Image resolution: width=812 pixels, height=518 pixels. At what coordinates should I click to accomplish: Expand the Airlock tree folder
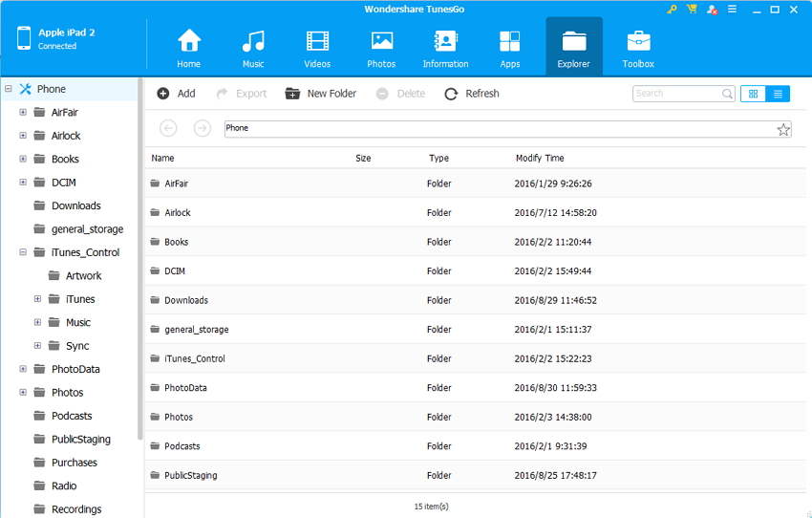[x=23, y=135]
